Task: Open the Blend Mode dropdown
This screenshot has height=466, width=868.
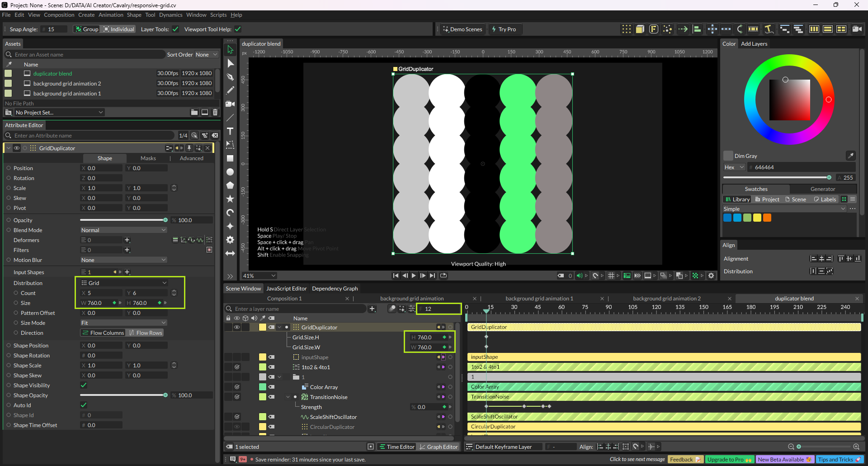Action: 123,230
